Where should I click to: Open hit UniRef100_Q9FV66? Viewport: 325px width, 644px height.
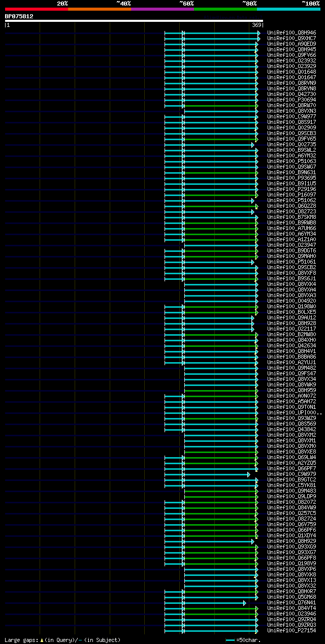click(292, 55)
